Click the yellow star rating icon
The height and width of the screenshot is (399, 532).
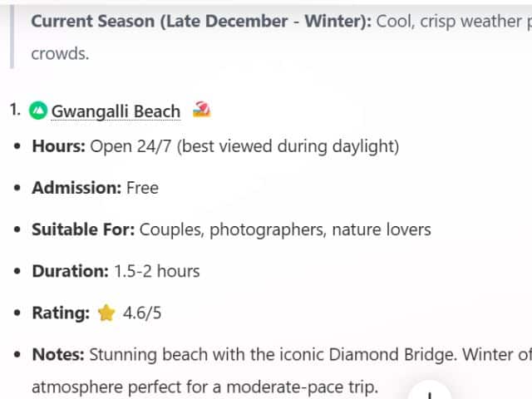(106, 313)
